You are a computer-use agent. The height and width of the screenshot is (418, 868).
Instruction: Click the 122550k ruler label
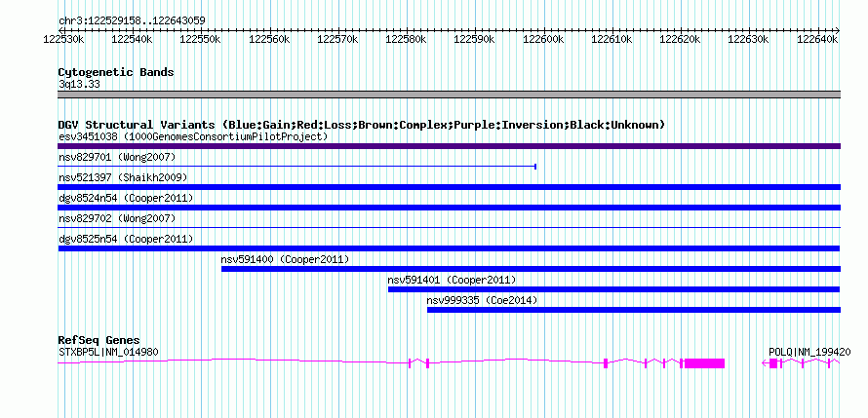[200, 39]
